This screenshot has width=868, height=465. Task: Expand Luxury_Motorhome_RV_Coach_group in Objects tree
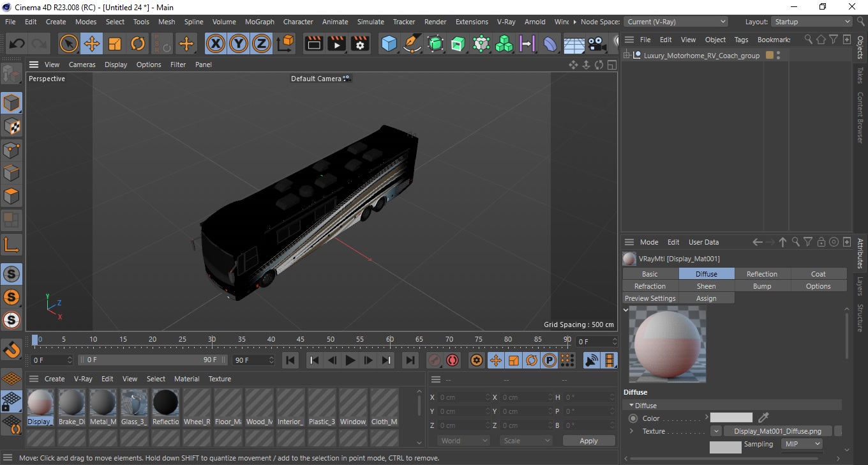point(627,56)
